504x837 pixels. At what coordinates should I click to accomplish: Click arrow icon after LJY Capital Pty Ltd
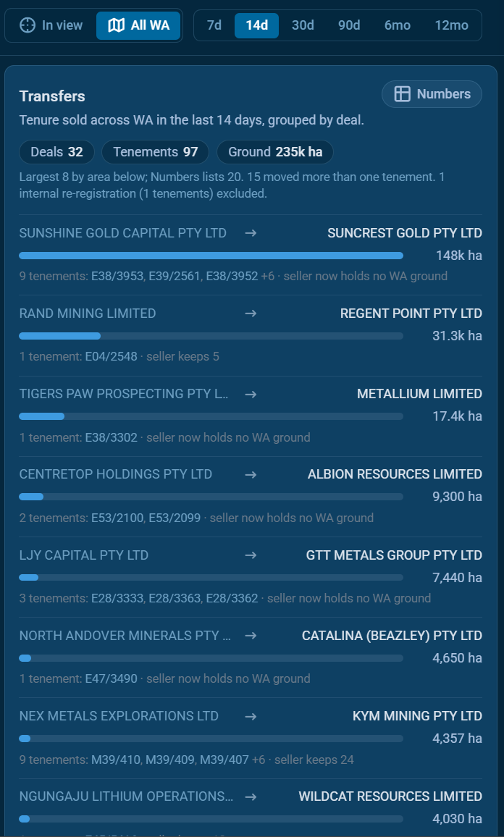pyautogui.click(x=251, y=555)
